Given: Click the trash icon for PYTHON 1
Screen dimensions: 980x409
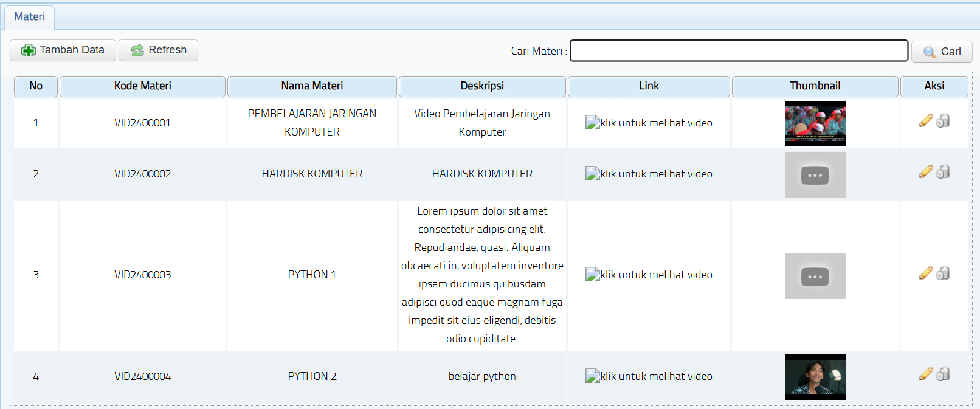Looking at the screenshot, I should (943, 273).
